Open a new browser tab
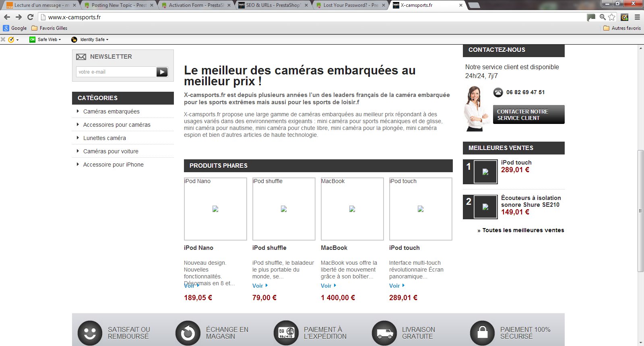This screenshot has height=346, width=644. (x=474, y=5)
